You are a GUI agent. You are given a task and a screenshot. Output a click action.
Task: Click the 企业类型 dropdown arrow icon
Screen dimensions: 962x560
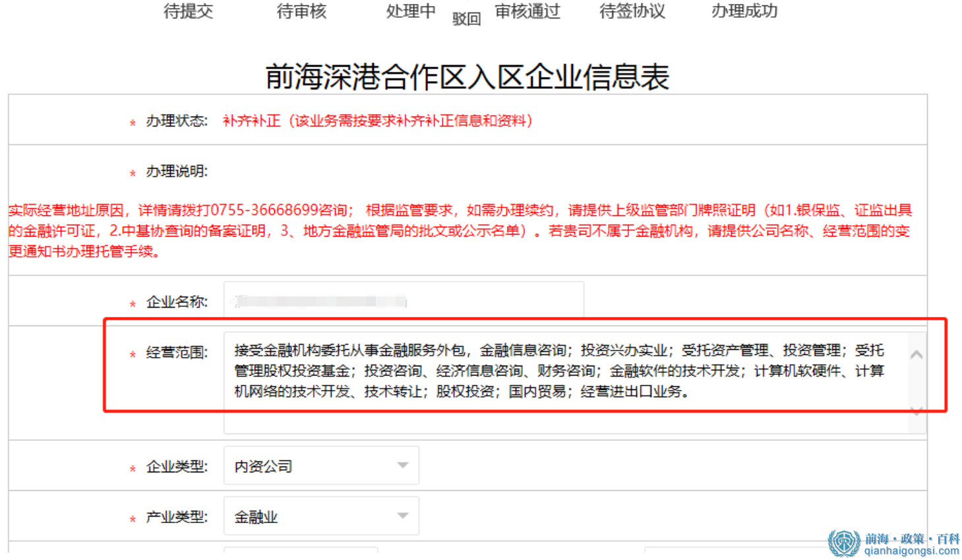(403, 465)
